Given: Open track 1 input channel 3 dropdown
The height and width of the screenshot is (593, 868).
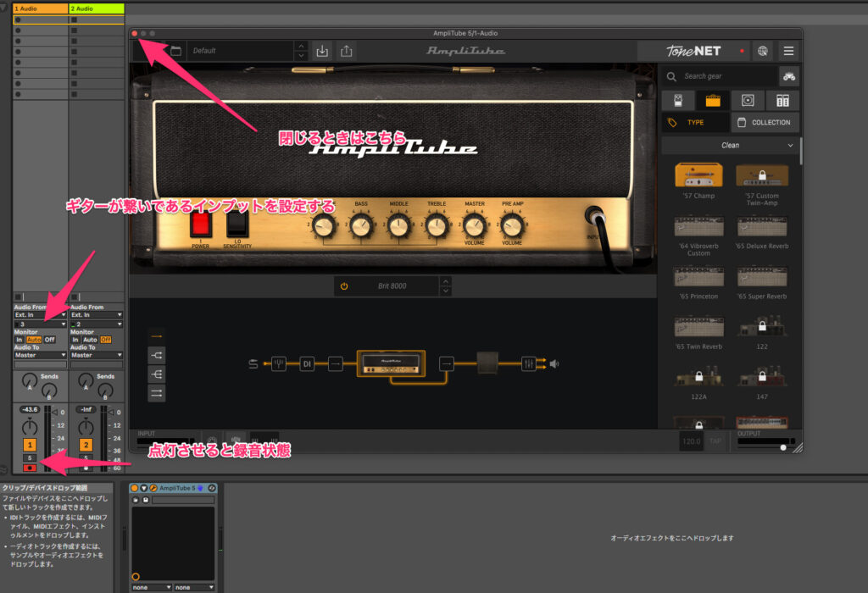Looking at the screenshot, I should 40,324.
